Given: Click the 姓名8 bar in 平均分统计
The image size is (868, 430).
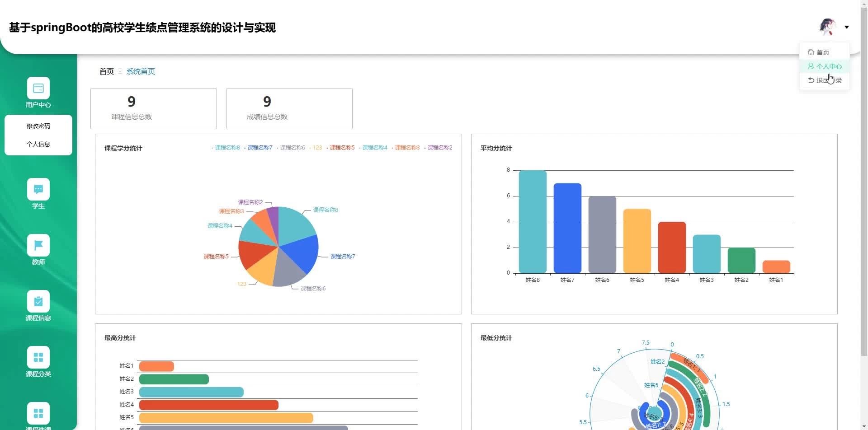Looking at the screenshot, I should pos(533,222).
